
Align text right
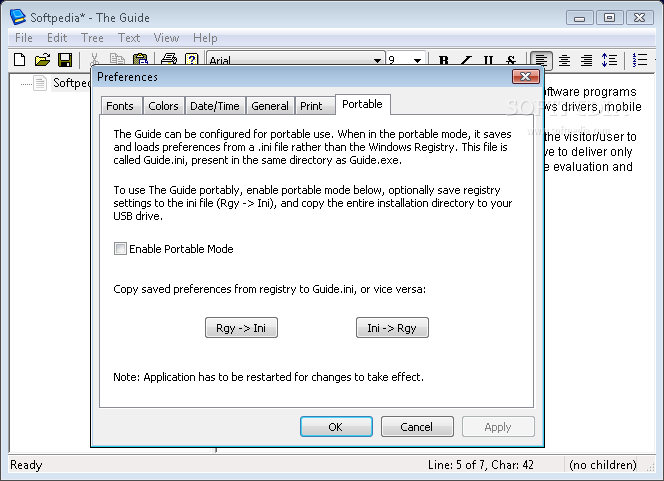click(x=587, y=61)
